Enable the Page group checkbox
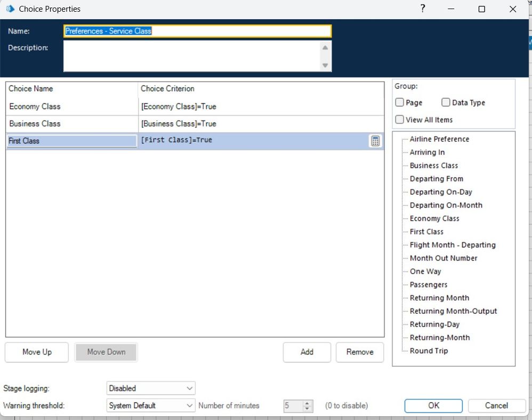This screenshot has width=532, height=420. click(400, 102)
